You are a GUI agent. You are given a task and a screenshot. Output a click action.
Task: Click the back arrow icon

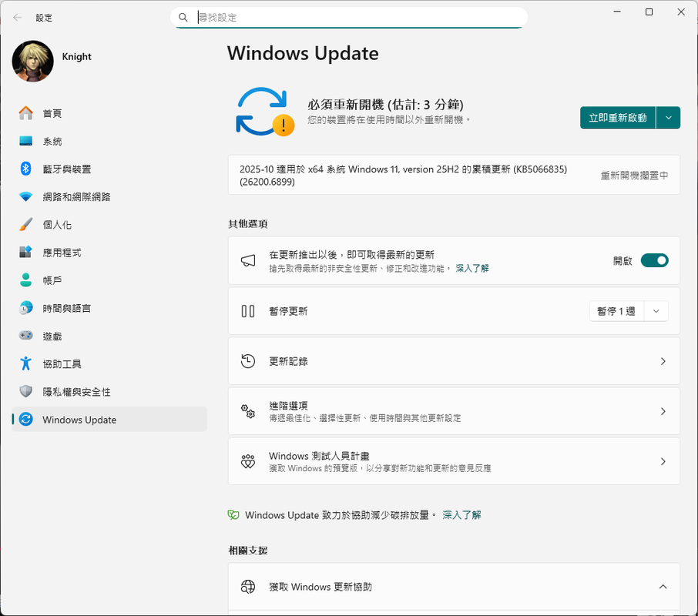[x=18, y=18]
